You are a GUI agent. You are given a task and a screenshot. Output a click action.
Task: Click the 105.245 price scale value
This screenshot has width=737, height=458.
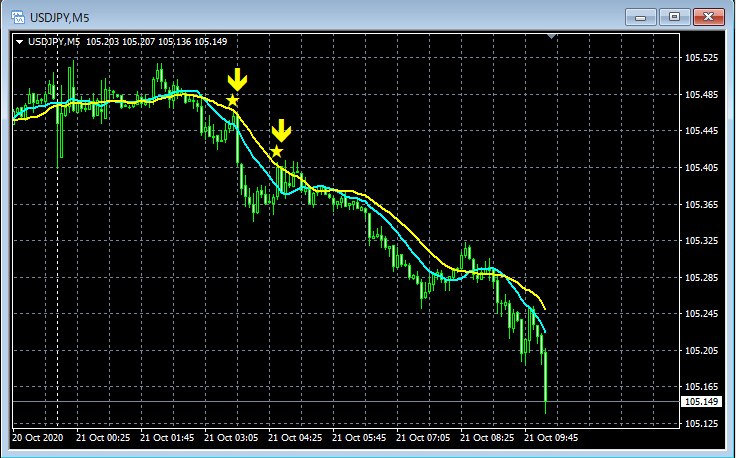701,314
